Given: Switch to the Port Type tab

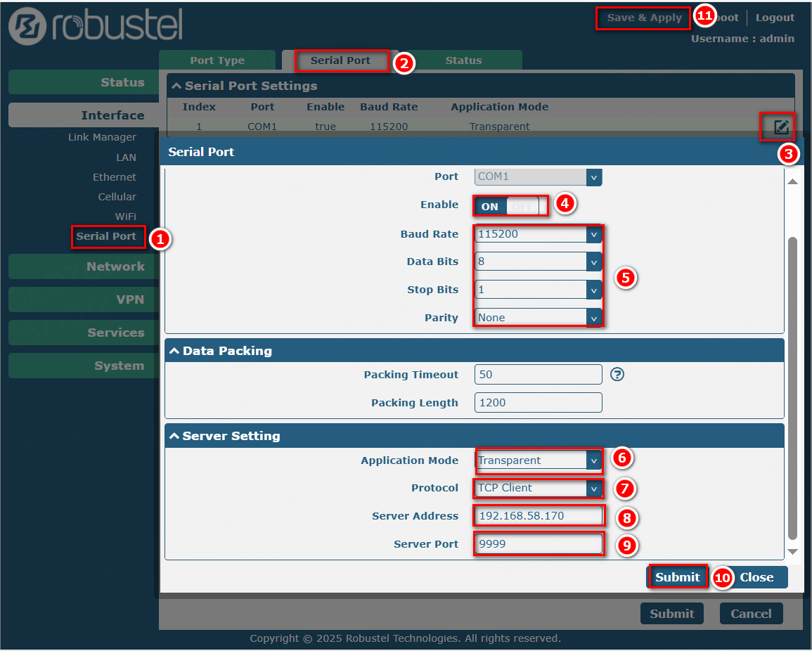Looking at the screenshot, I should [x=217, y=60].
